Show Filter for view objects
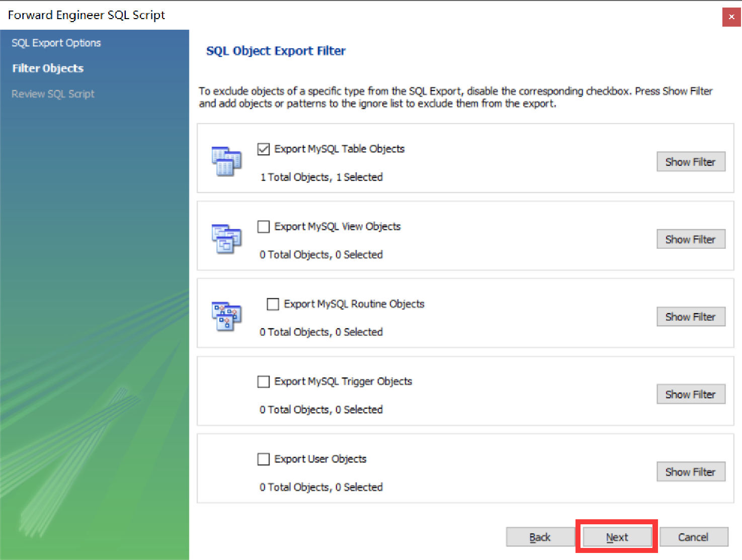The image size is (742, 560). (x=691, y=239)
